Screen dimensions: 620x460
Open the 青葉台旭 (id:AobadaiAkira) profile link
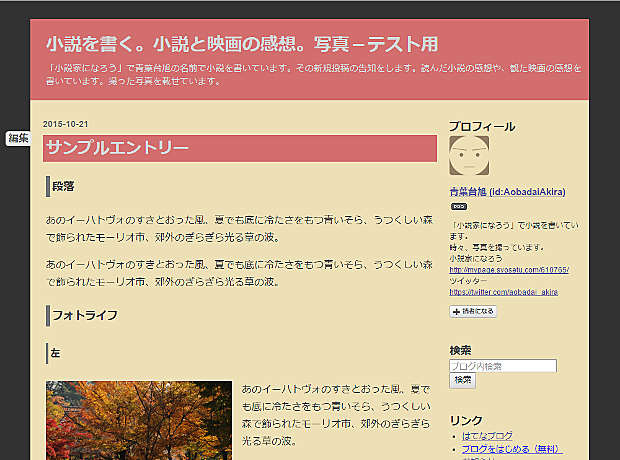(507, 192)
